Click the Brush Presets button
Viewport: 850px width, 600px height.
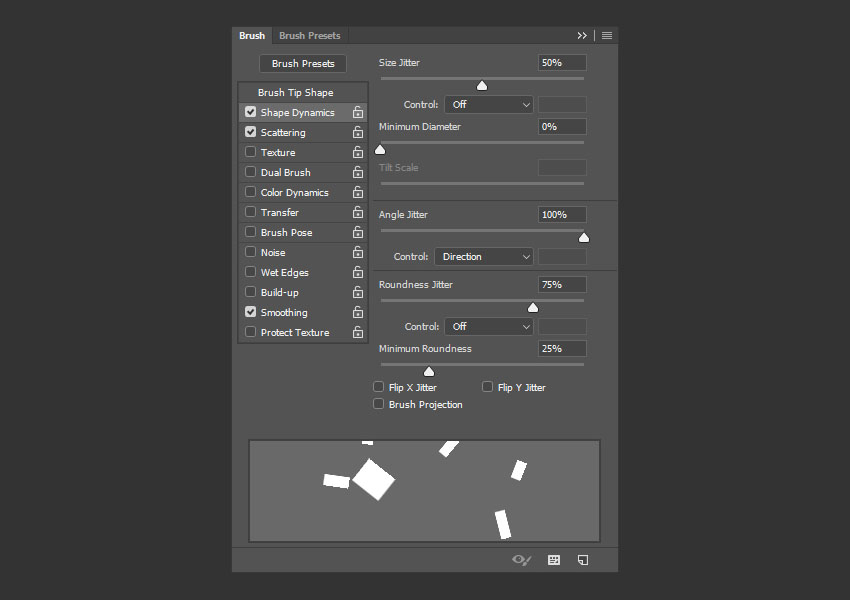point(303,64)
